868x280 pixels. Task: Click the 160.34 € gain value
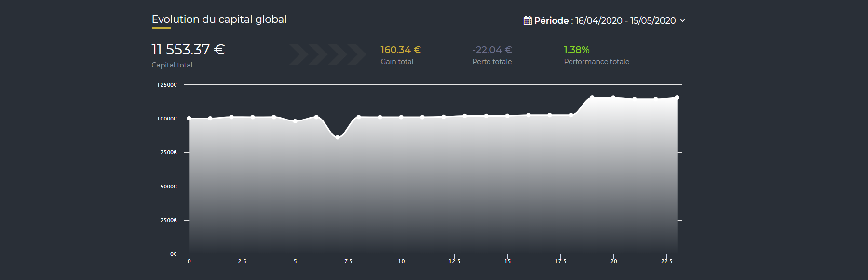point(401,50)
